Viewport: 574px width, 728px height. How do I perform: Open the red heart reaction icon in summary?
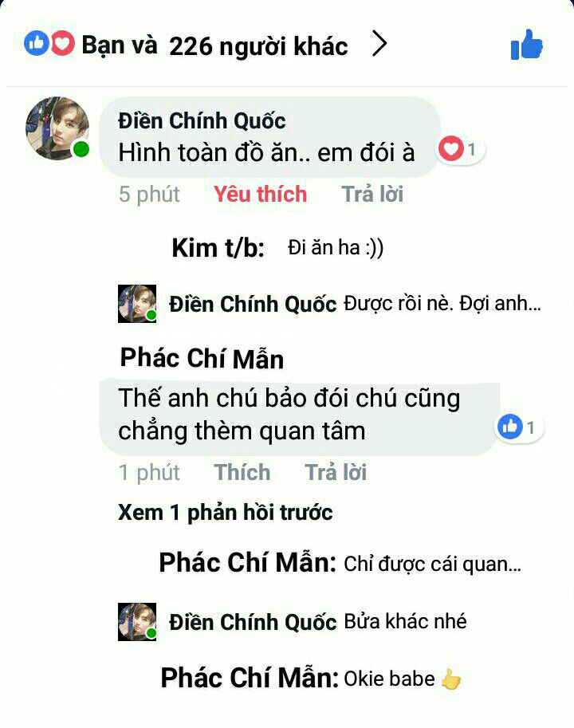tap(62, 43)
